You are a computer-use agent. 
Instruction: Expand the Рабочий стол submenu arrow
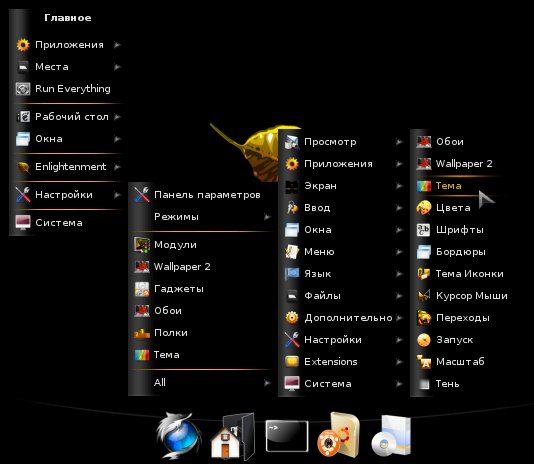tap(117, 117)
